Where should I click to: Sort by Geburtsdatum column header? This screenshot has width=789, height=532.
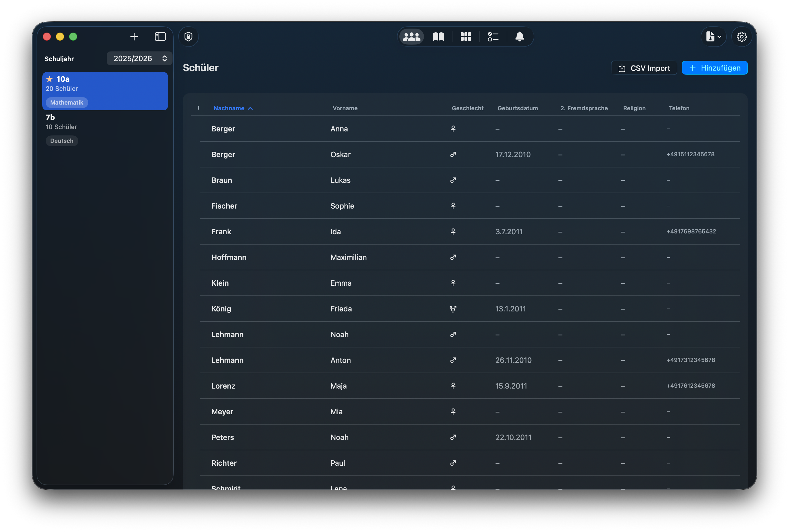tap(517, 108)
